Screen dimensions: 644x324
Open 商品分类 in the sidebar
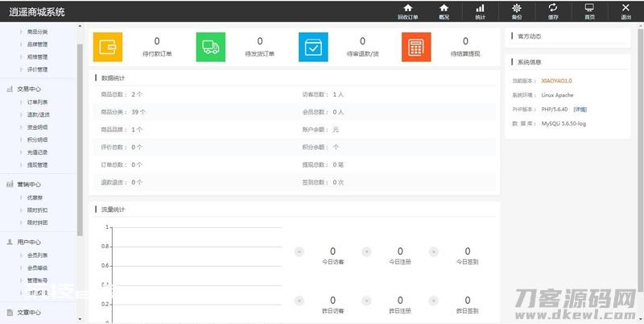(37, 31)
